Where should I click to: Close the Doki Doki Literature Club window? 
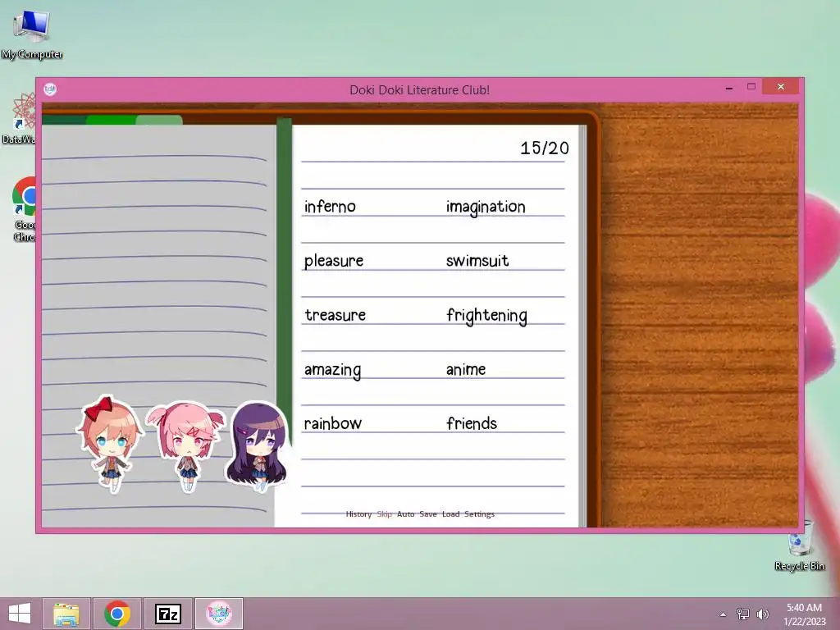781,86
